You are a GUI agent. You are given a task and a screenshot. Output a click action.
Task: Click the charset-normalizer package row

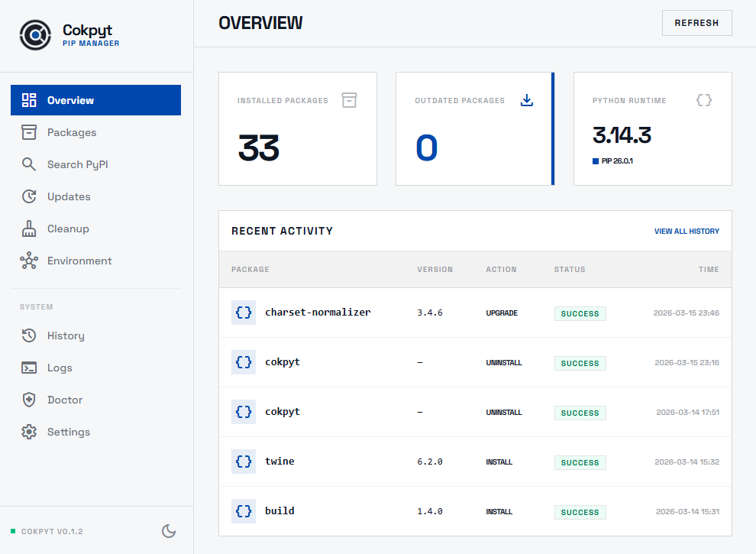coord(318,312)
